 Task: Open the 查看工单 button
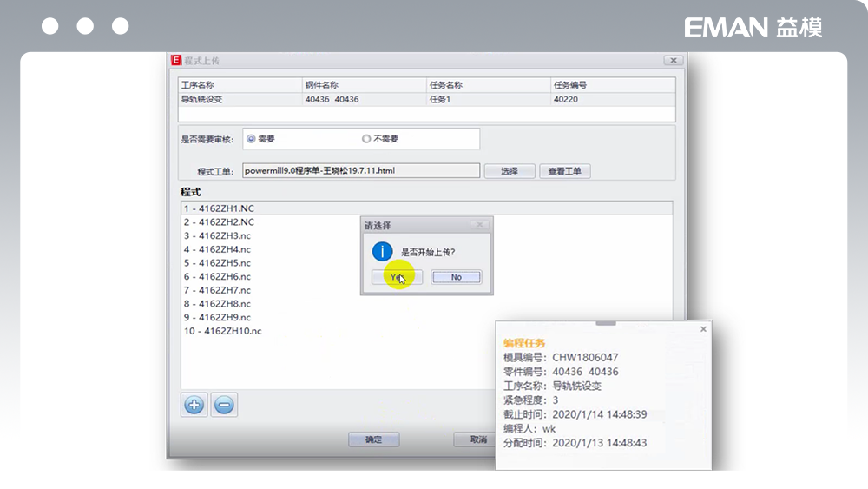[x=565, y=171]
